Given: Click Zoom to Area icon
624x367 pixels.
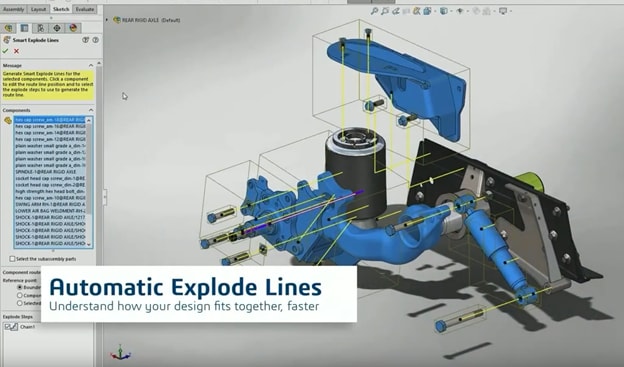Looking at the screenshot, I should click(x=384, y=11).
